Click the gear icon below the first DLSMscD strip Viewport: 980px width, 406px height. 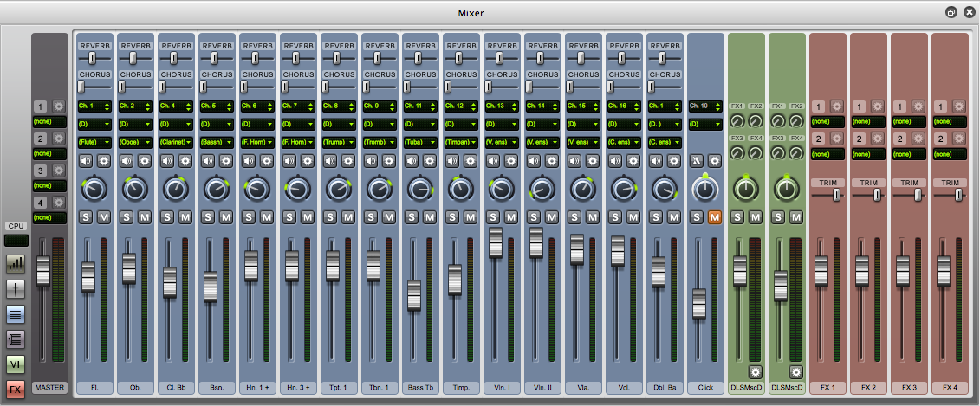[755, 371]
